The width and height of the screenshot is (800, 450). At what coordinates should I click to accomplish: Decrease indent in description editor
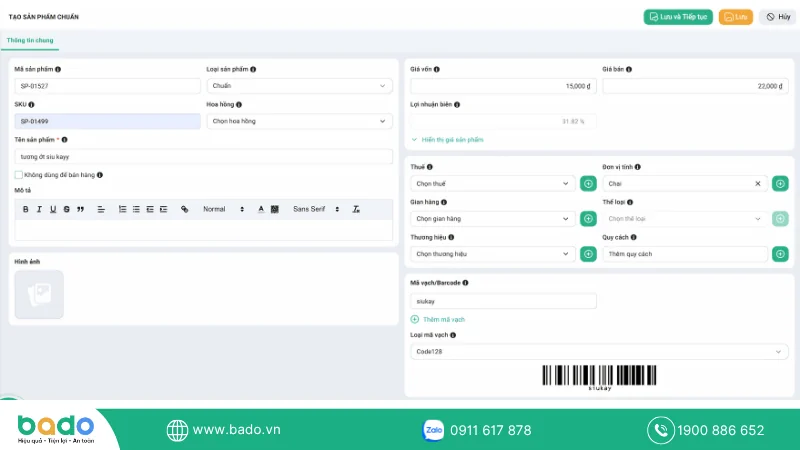click(150, 209)
